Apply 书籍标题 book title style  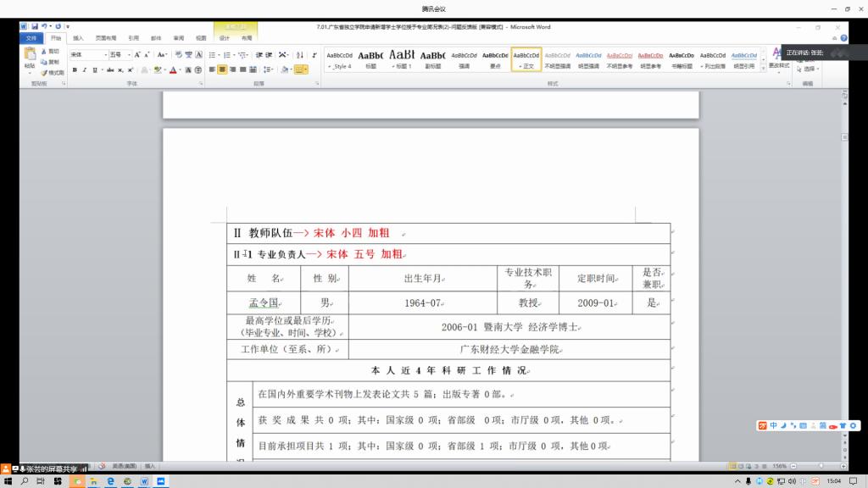coord(682,59)
